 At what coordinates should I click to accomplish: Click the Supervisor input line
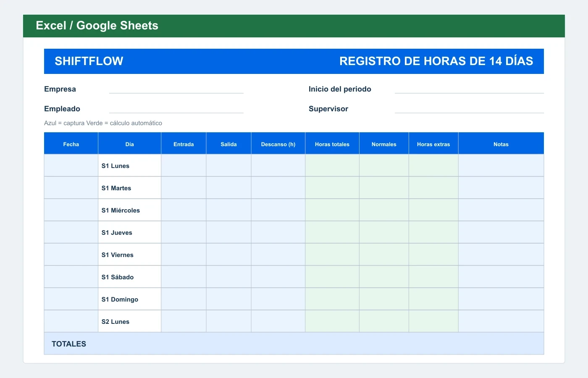[x=469, y=109]
